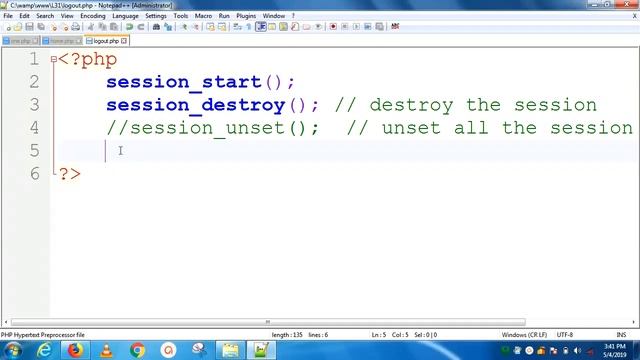Click the length : 135 status text
Viewport: 640px width, 360px height.
(x=287, y=335)
